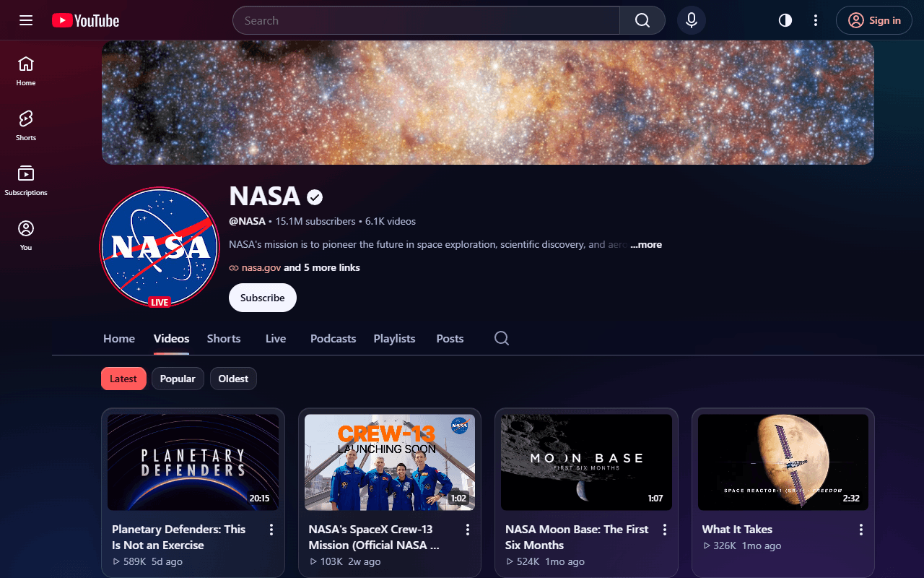Click the 103K 2w ago text
Image resolution: width=924 pixels, height=578 pixels.
pos(345,561)
